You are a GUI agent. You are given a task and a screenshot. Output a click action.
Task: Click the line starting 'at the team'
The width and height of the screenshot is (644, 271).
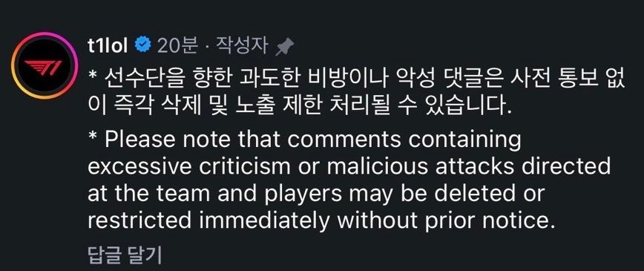pyautogui.click(x=316, y=195)
